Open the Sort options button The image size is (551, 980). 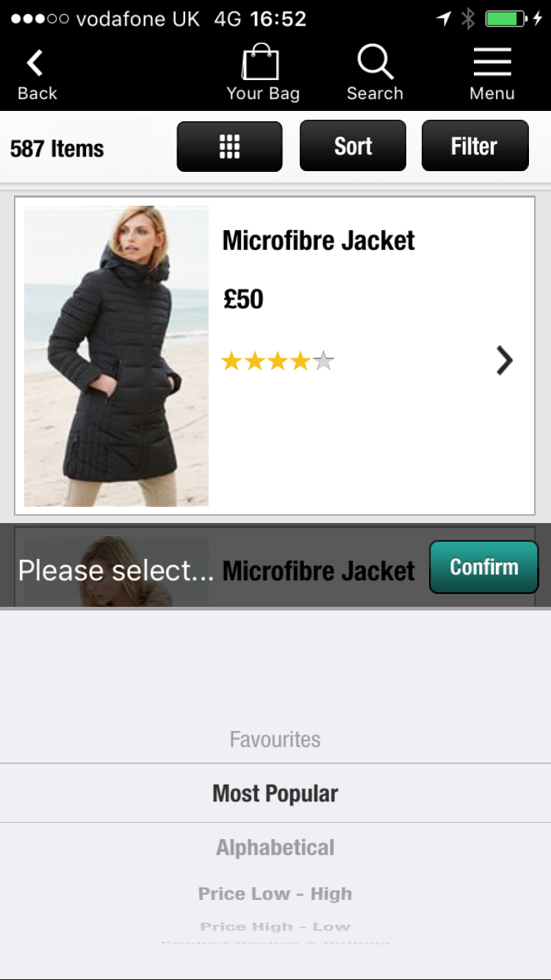tap(353, 146)
